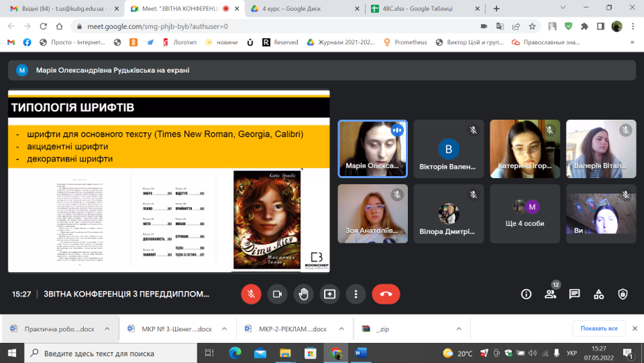The image size is (644, 363).
Task: Select Вікторія Вален... participant tile
Action: [449, 149]
